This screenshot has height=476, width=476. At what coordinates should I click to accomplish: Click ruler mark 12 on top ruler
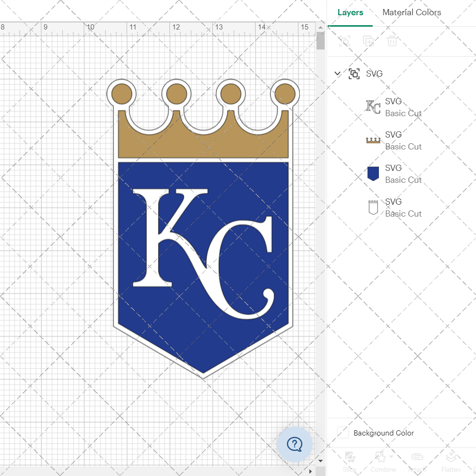point(176,27)
